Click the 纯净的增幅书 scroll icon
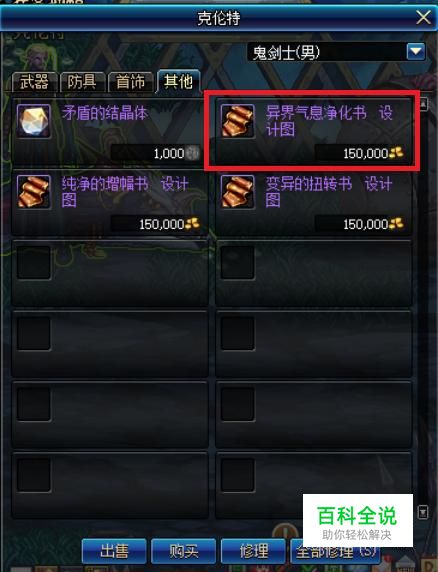438x572 pixels. click(x=34, y=192)
